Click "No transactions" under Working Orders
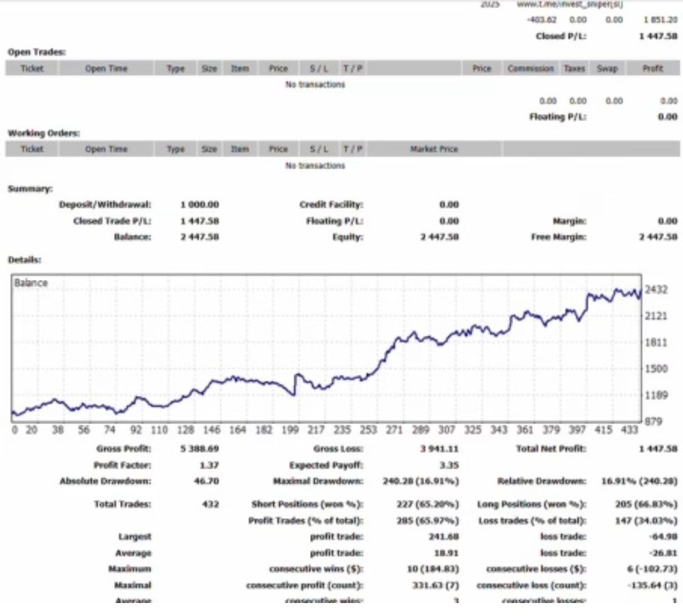 (315, 165)
